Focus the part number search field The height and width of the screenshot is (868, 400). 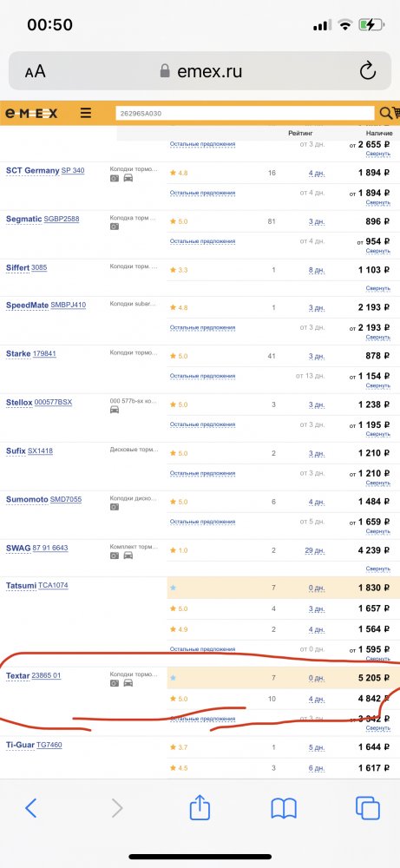[245, 114]
